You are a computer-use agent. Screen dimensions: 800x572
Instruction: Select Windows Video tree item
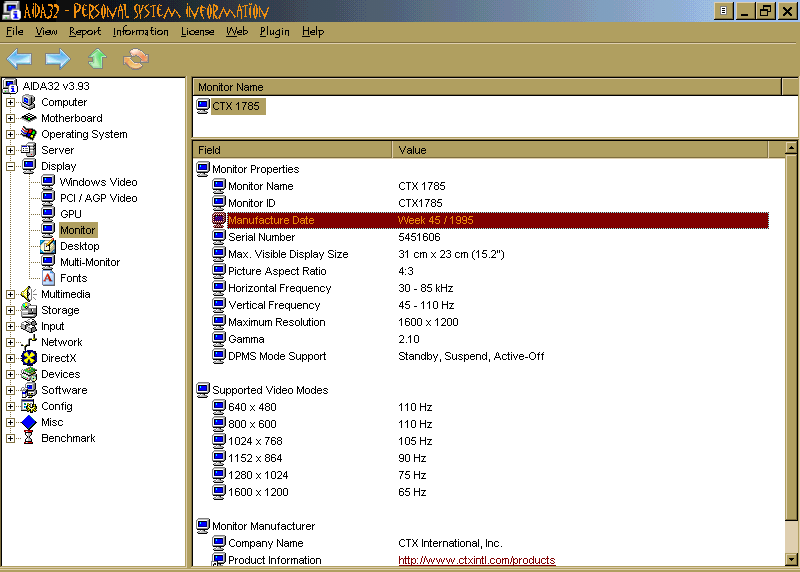[98, 182]
